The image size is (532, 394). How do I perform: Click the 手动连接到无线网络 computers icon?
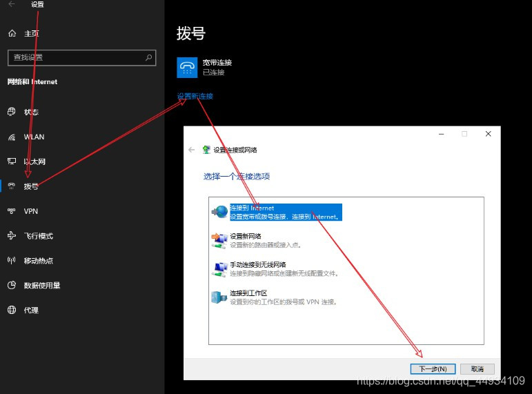pyautogui.click(x=219, y=269)
